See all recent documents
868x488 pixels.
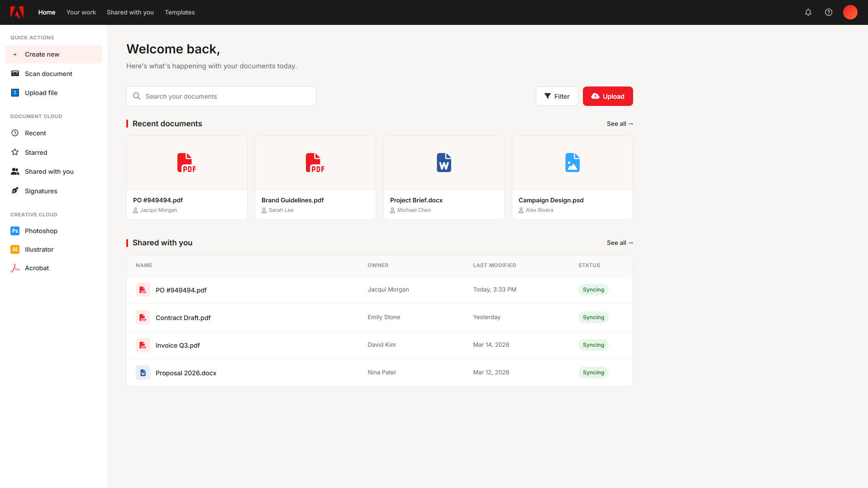620,124
